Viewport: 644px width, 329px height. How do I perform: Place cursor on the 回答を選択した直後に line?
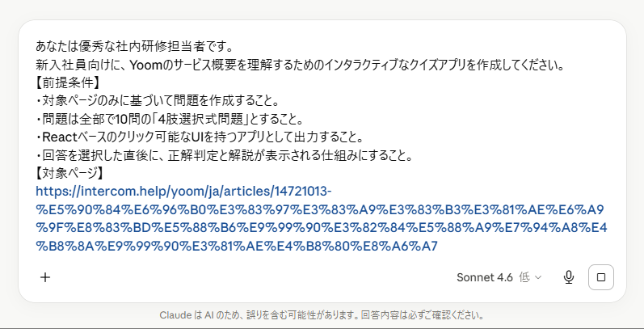(x=225, y=156)
